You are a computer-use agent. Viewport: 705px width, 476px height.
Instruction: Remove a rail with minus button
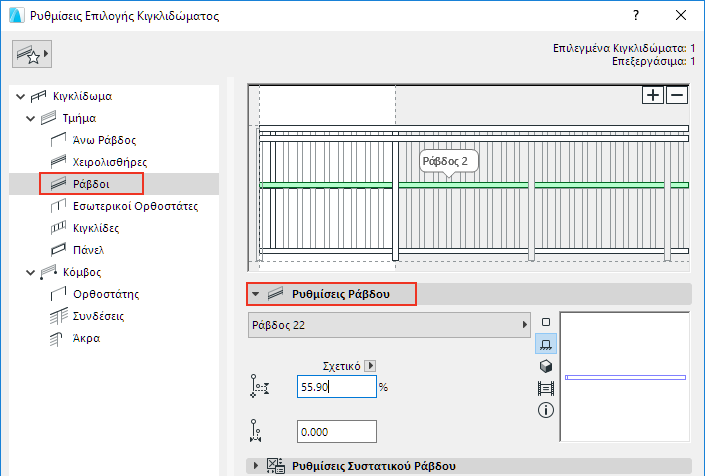677,95
